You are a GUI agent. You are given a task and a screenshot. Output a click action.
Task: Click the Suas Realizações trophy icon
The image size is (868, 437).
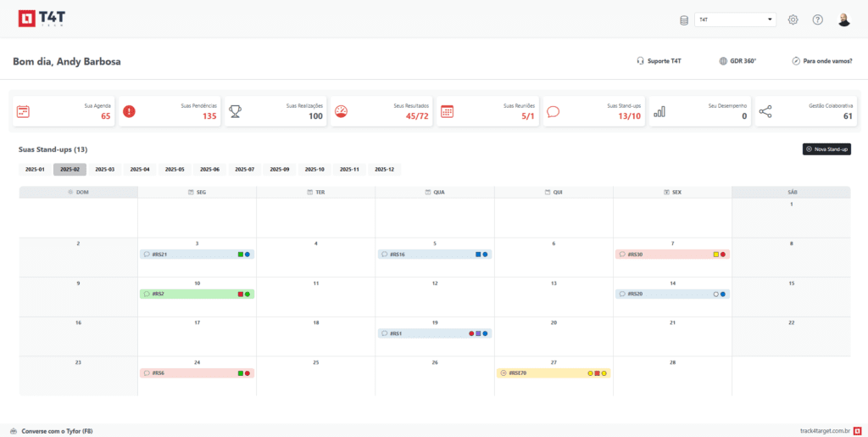point(235,111)
